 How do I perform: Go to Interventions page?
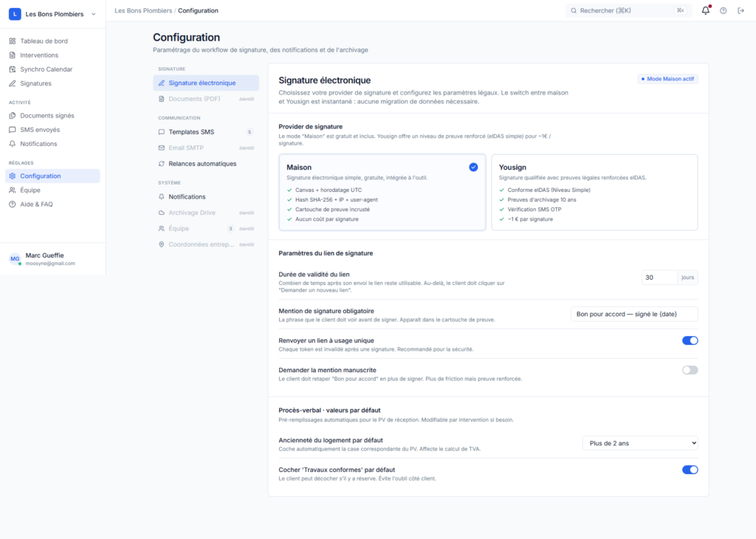pos(52,55)
